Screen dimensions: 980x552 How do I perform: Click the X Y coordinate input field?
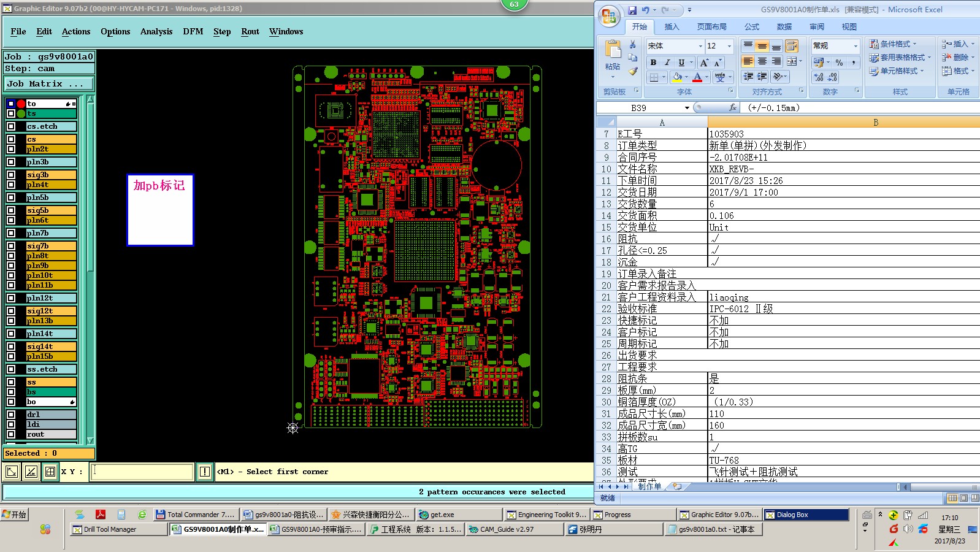pos(142,472)
